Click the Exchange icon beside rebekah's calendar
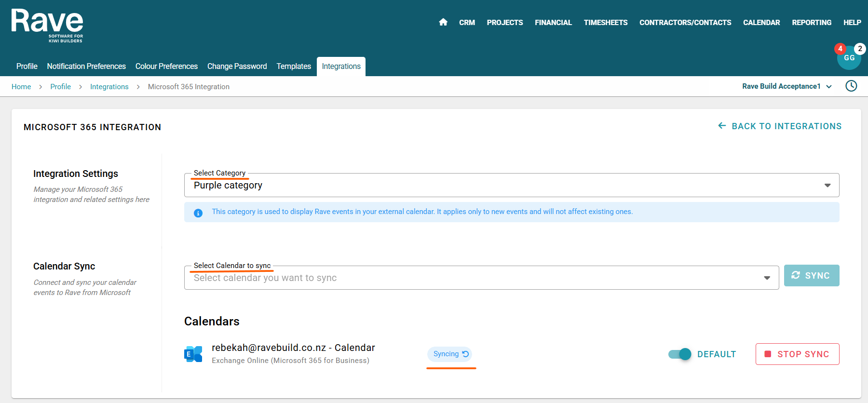The width and height of the screenshot is (868, 403). coord(193,354)
